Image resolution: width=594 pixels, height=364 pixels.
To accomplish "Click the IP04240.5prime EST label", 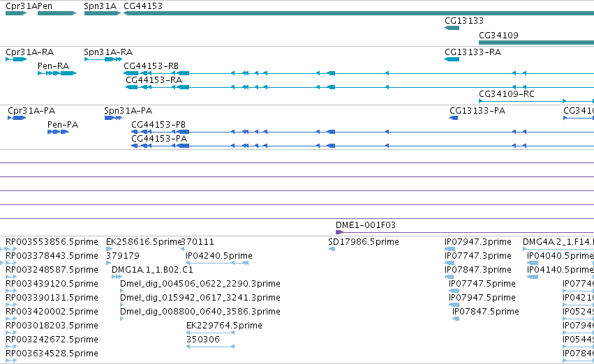I will pos(219,256).
